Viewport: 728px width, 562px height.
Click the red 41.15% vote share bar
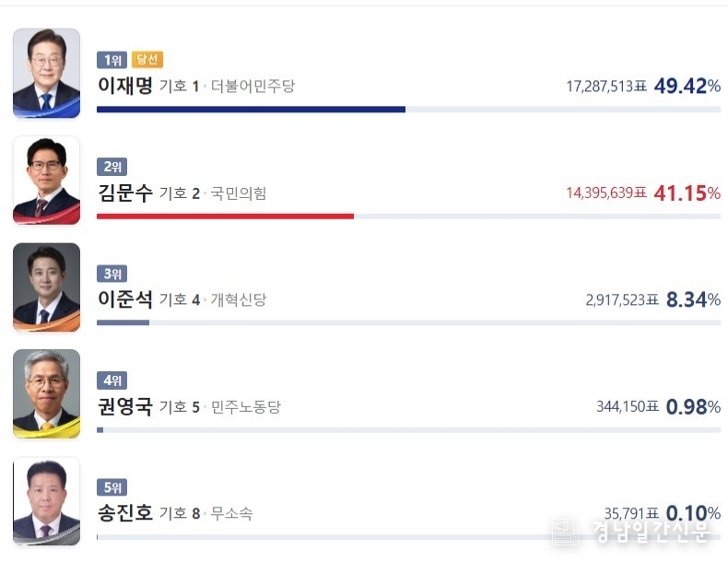point(225,217)
